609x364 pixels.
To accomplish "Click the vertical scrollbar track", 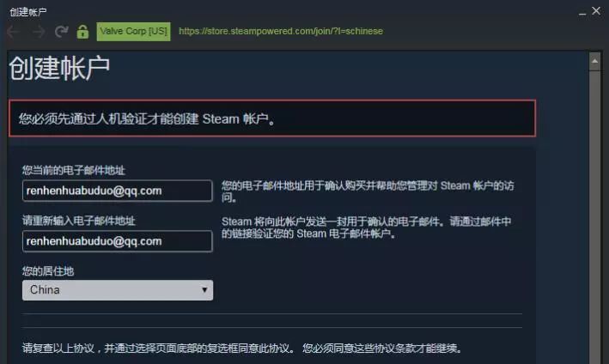I will pos(594,217).
